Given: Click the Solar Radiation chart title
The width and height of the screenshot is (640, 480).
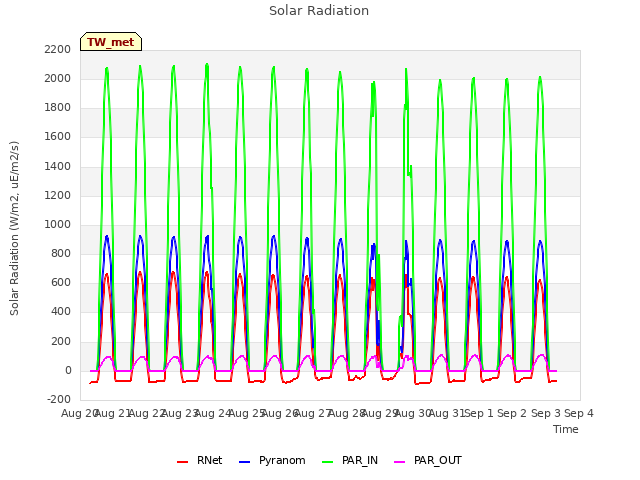Looking at the screenshot, I should point(319,11).
